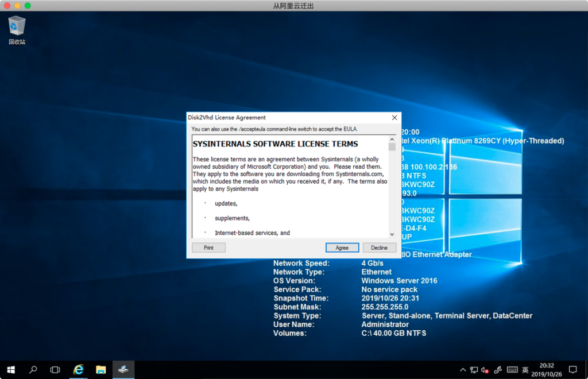The image size is (588, 379).
Task: Switch input language via 英 indicator
Action: click(525, 369)
